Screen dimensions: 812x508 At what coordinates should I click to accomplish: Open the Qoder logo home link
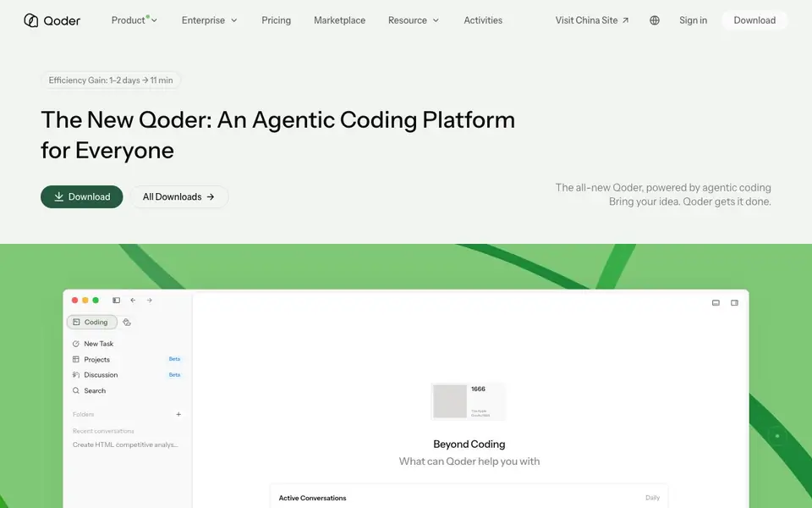point(52,20)
